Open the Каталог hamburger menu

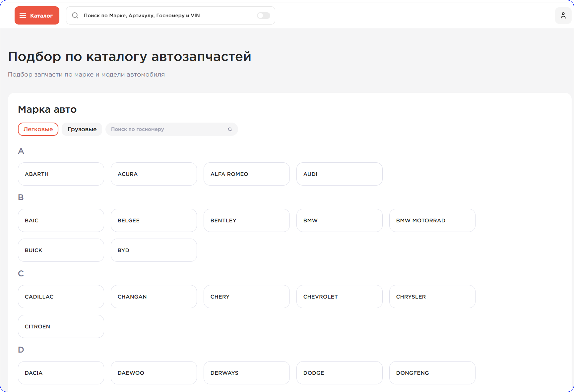37,16
